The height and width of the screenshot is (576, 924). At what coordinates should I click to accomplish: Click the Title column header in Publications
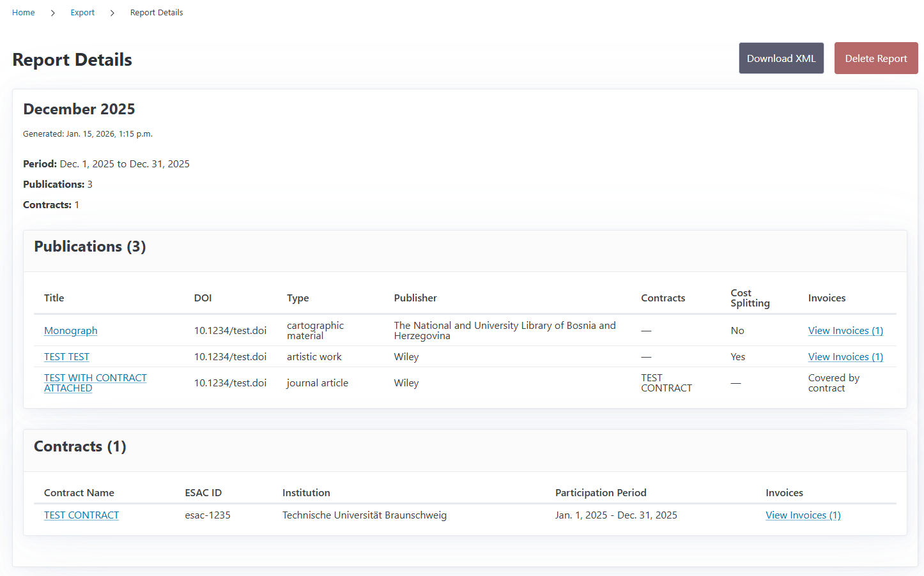[54, 298]
